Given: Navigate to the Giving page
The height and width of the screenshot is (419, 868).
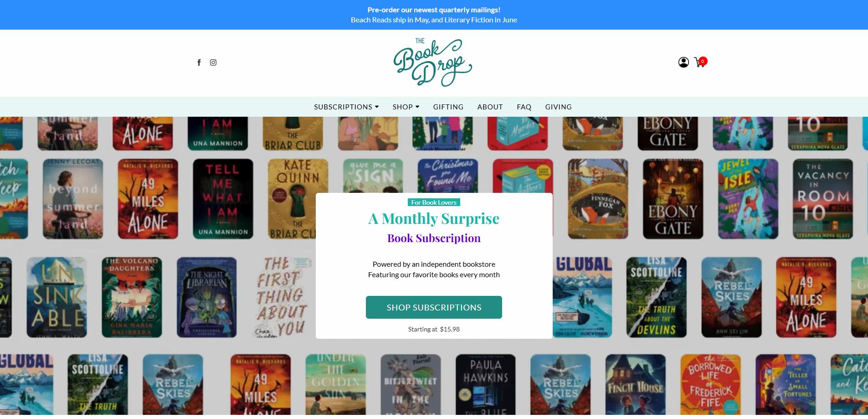Looking at the screenshot, I should (x=559, y=107).
